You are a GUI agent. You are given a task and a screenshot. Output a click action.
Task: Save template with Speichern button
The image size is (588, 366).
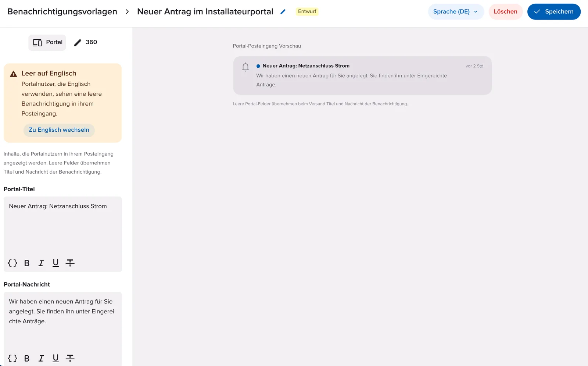pos(554,12)
